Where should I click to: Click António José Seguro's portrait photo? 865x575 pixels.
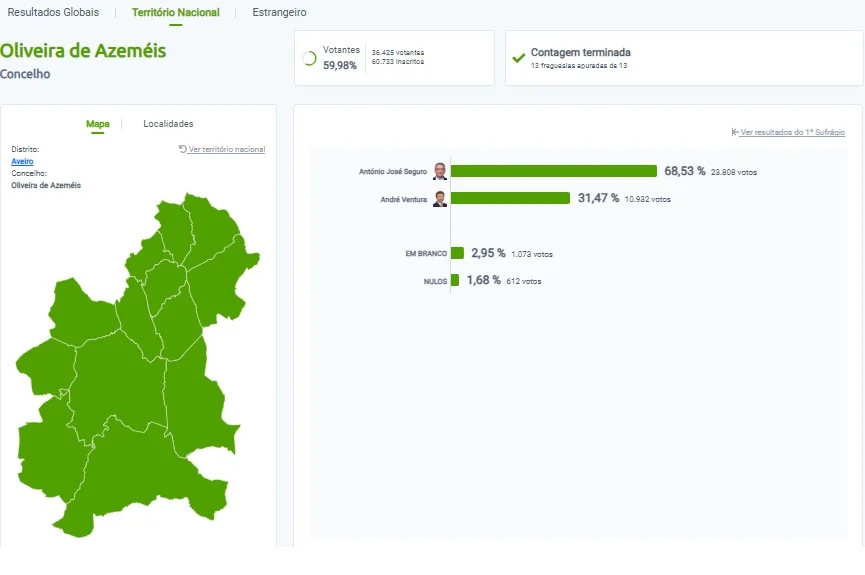pos(440,171)
